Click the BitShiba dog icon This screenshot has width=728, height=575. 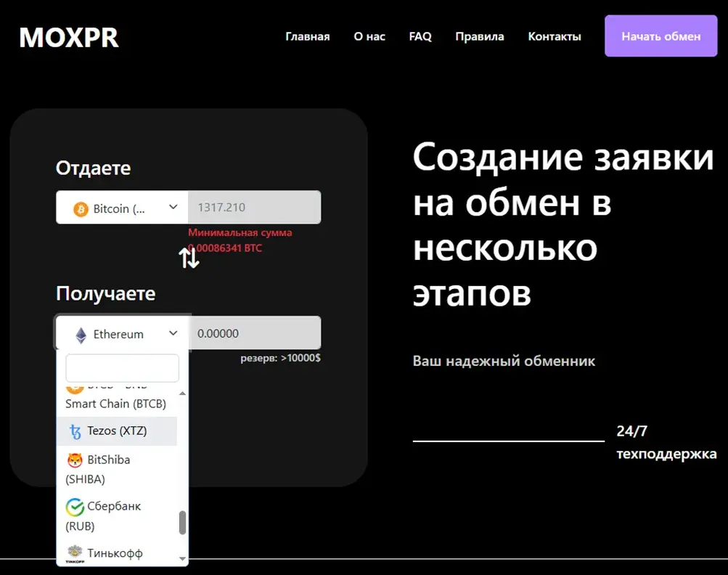point(75,460)
